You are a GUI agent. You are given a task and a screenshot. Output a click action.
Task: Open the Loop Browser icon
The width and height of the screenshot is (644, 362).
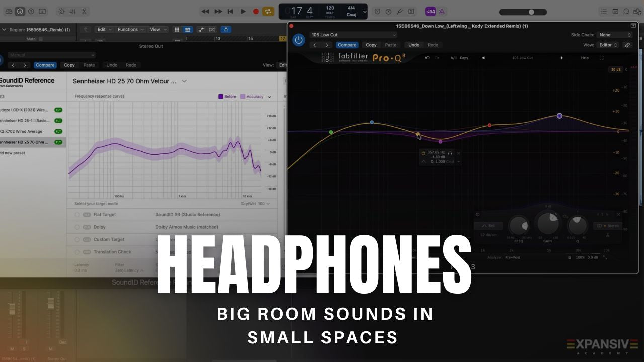click(626, 11)
